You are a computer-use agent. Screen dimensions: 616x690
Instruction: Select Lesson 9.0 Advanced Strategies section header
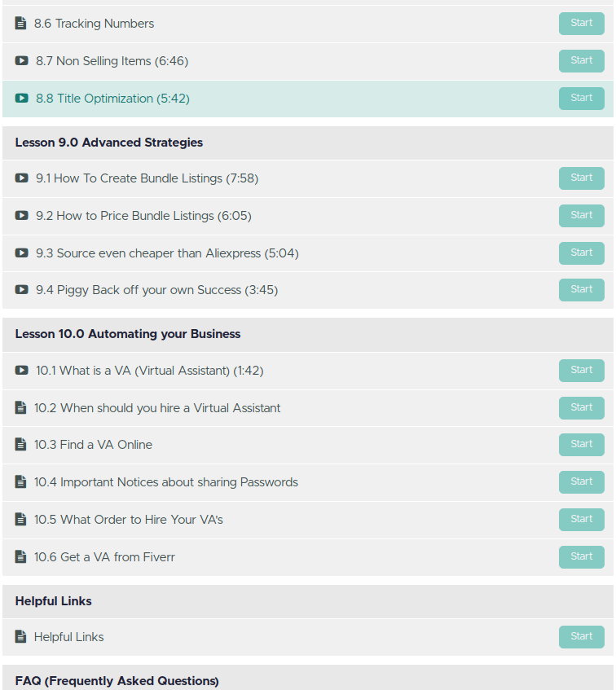click(x=109, y=143)
